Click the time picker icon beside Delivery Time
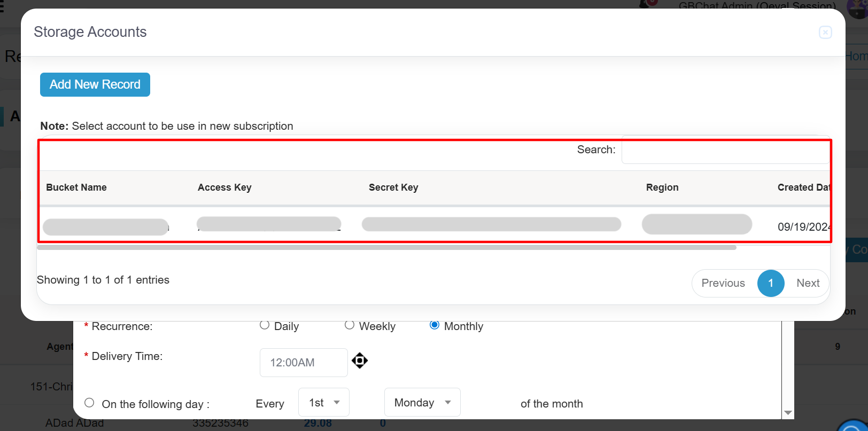Screen dimensions: 868x431 click(x=360, y=361)
